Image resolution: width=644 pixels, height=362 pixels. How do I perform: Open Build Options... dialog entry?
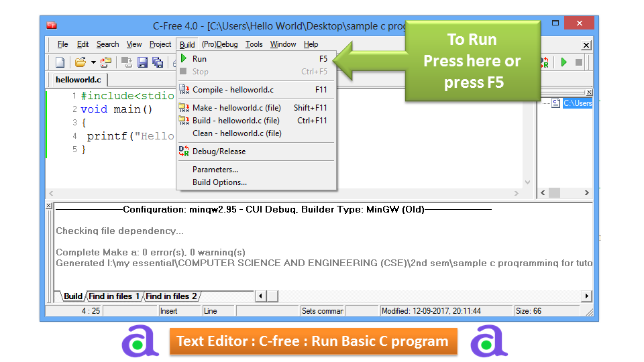tap(257, 182)
